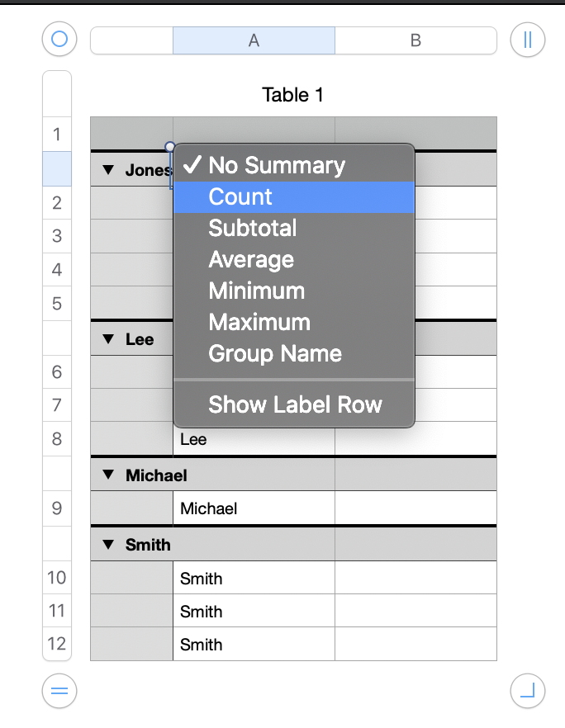Select column A header
The width and height of the screenshot is (565, 728).
(x=254, y=40)
